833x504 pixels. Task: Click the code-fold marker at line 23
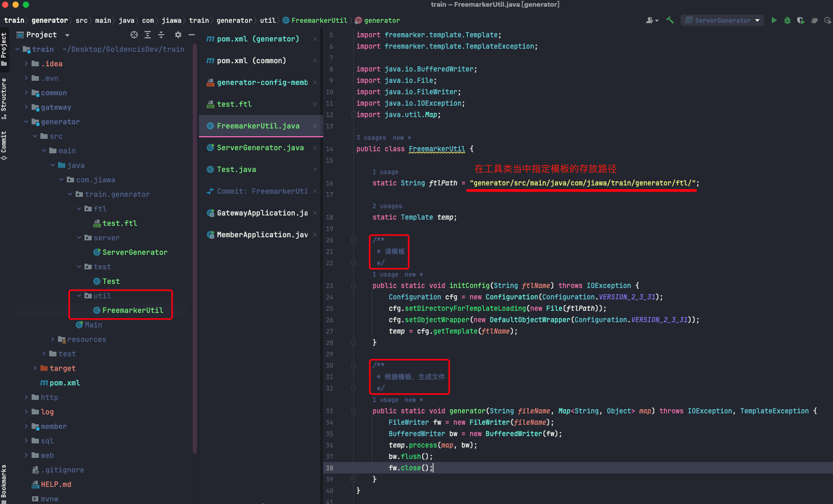click(x=353, y=285)
